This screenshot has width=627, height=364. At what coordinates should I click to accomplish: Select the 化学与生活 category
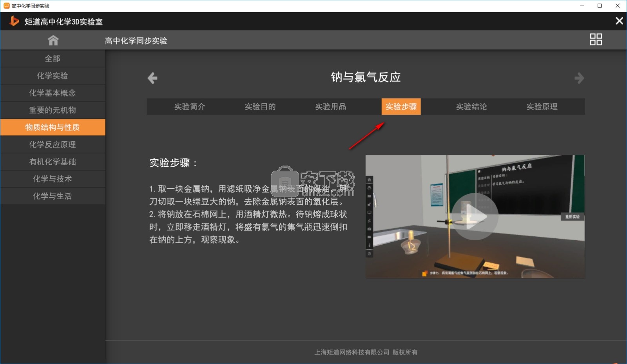coord(53,196)
